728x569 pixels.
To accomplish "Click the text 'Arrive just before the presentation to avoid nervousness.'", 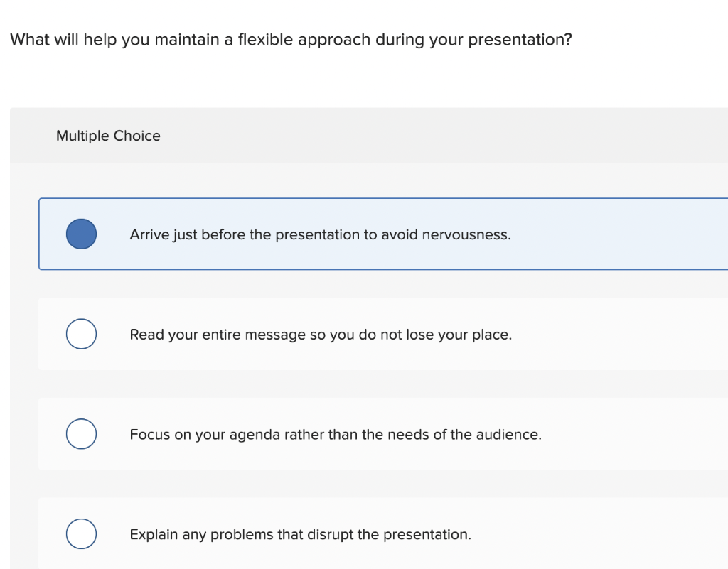I will pyautogui.click(x=320, y=234).
